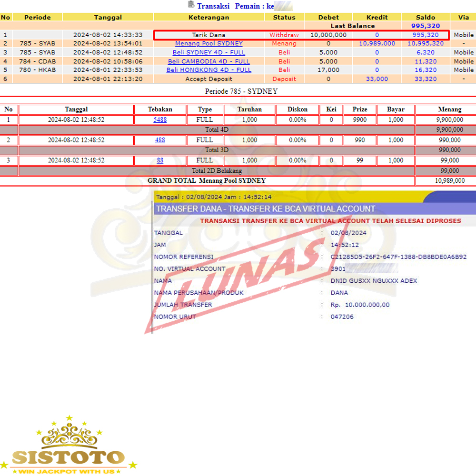Open the Beli HONGKONG 4D - FULL link
The image size is (476, 476).
(209, 70)
